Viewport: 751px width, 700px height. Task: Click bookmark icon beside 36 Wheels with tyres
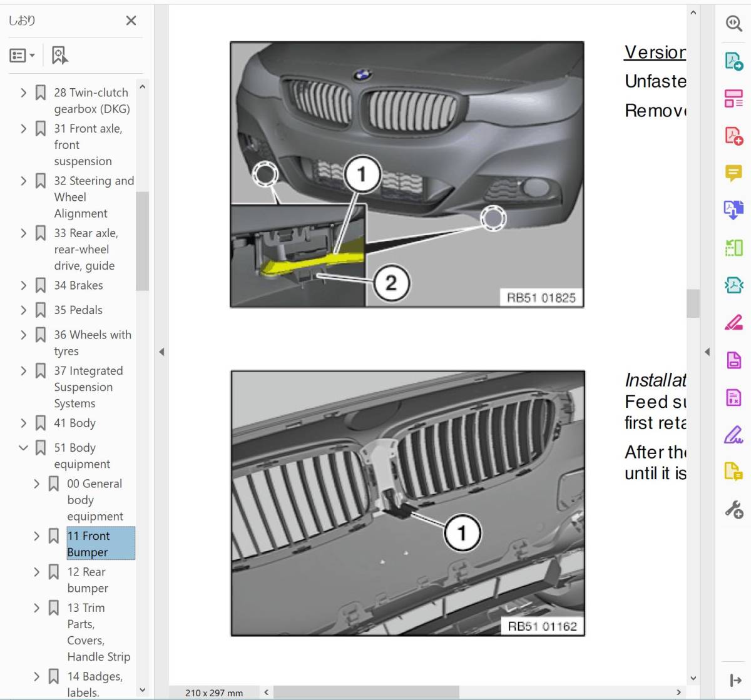point(41,335)
